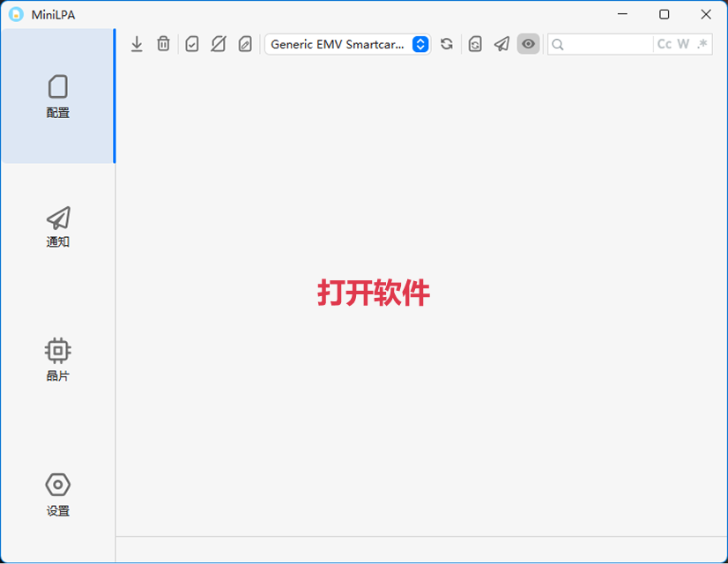Toggle the W whole-word search option

pyautogui.click(x=683, y=44)
